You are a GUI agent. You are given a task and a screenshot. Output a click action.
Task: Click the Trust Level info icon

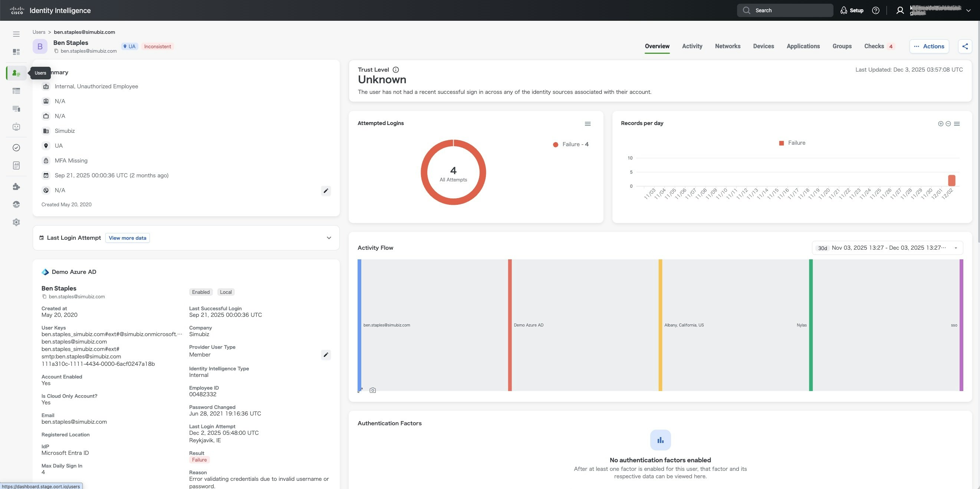click(396, 70)
